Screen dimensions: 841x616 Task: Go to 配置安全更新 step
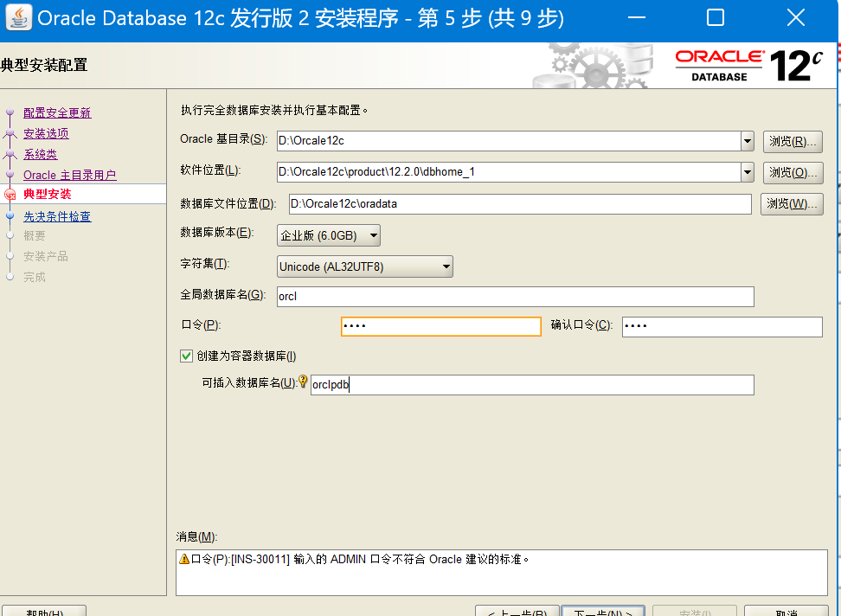57,113
